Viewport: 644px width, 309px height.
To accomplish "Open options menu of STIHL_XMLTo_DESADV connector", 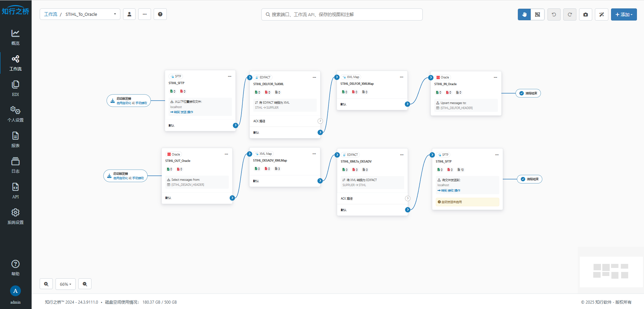I will (x=402, y=155).
